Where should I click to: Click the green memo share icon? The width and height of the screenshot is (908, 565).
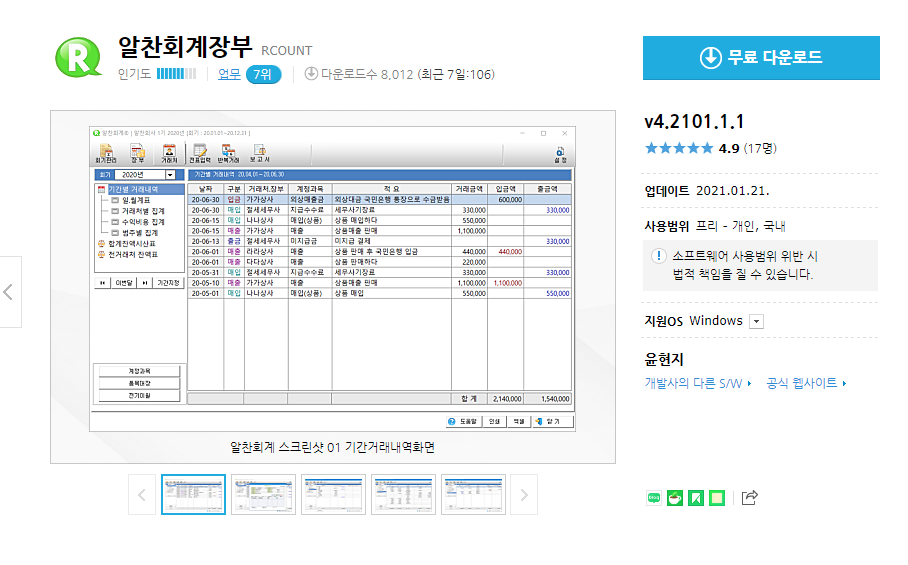[717, 498]
